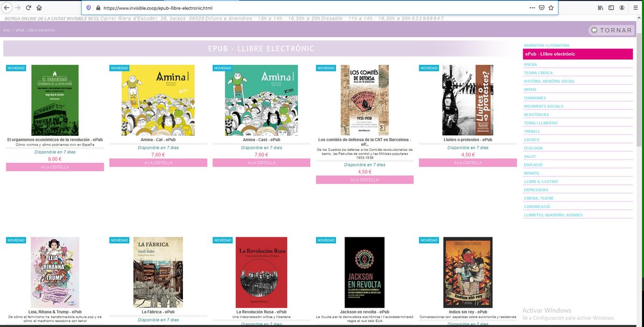The width and height of the screenshot is (644, 327).
Task: Open the Ecologia category
Action: click(x=533, y=148)
